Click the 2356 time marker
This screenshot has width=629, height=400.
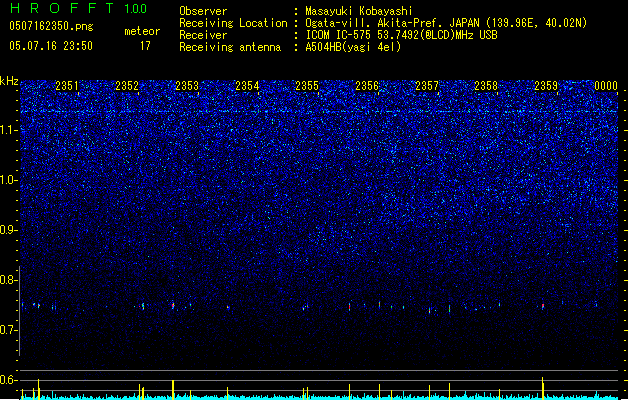[367, 86]
